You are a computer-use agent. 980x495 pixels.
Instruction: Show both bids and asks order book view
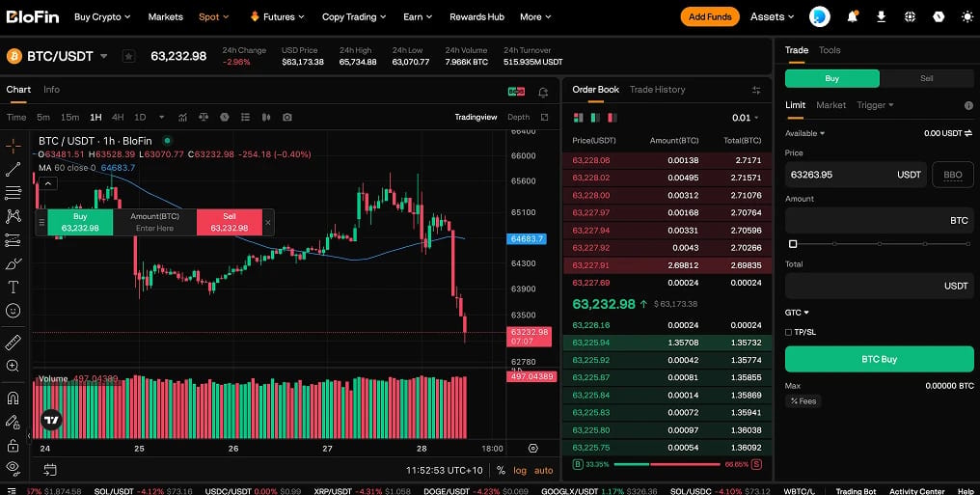pos(578,118)
